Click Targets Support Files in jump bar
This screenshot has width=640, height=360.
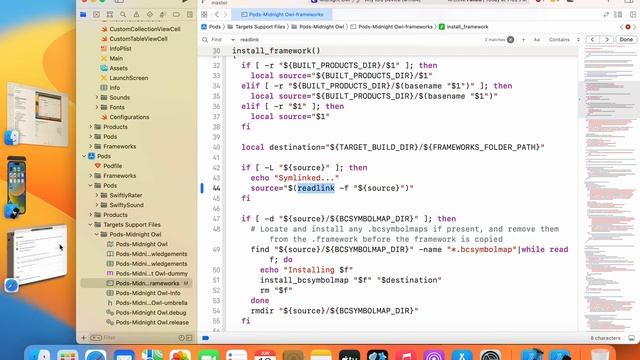coord(256,27)
